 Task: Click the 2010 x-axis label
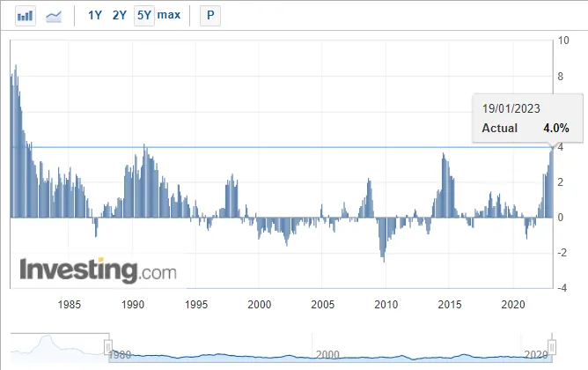tap(386, 304)
